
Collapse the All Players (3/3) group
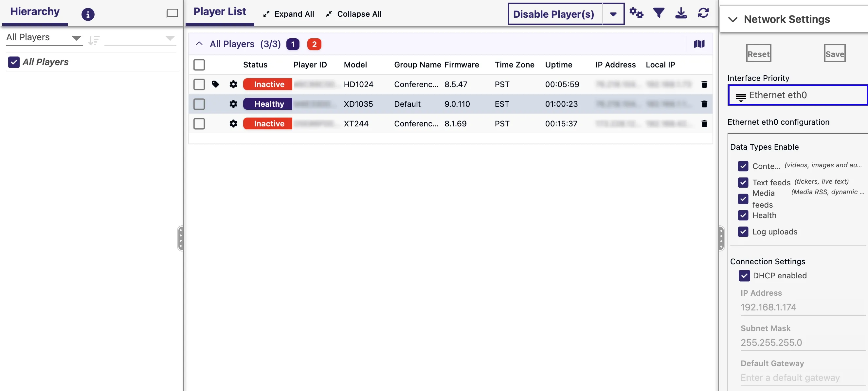(199, 44)
